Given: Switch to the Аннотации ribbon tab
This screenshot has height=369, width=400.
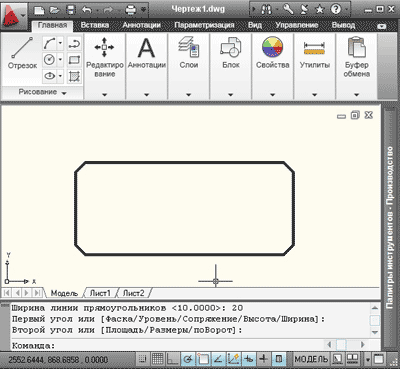Looking at the screenshot, I should [141, 25].
